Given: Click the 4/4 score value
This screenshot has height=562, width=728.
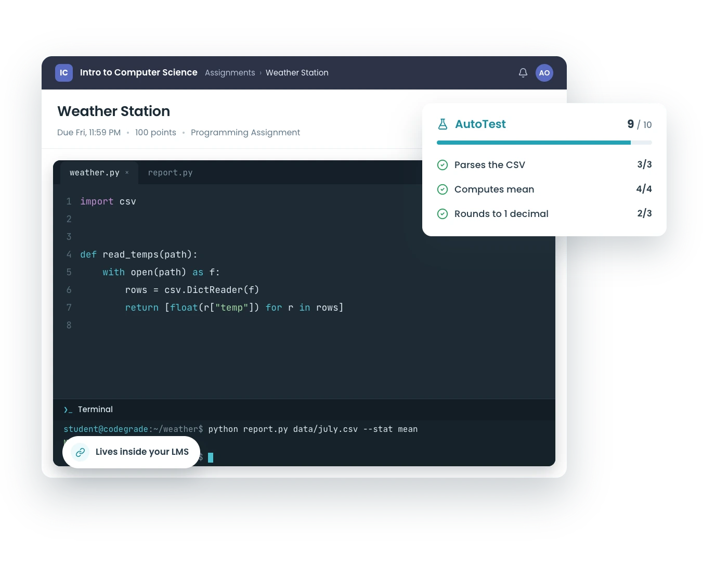Looking at the screenshot, I should [644, 189].
